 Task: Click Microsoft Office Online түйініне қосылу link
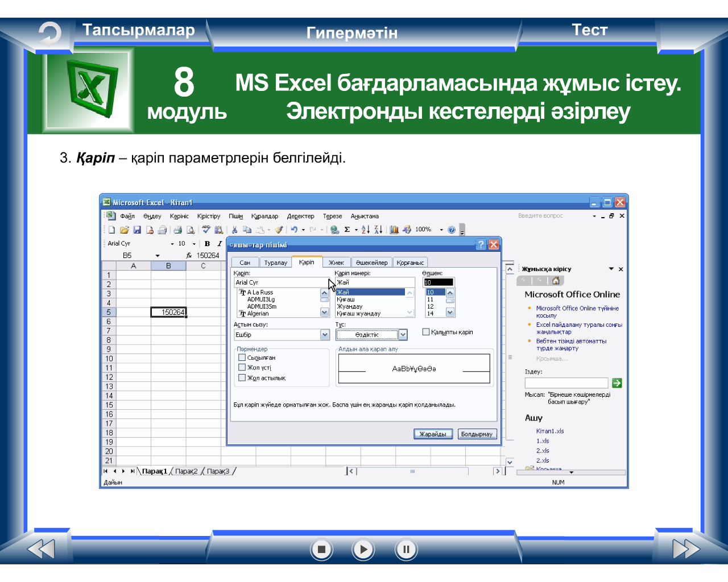point(577,312)
